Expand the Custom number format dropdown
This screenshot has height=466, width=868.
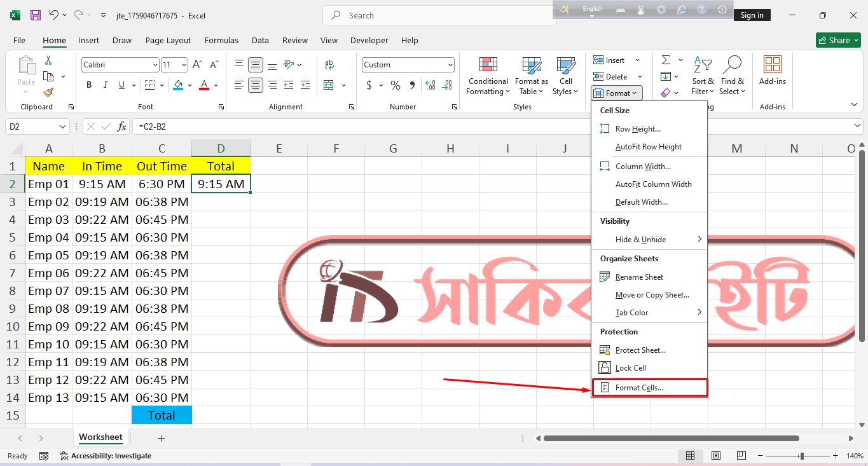[x=450, y=65]
